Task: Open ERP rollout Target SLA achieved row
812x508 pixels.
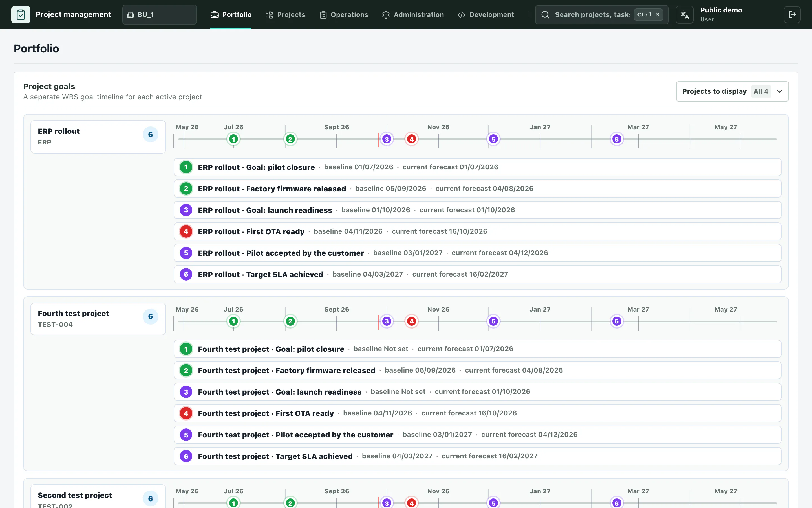Action: (x=477, y=275)
